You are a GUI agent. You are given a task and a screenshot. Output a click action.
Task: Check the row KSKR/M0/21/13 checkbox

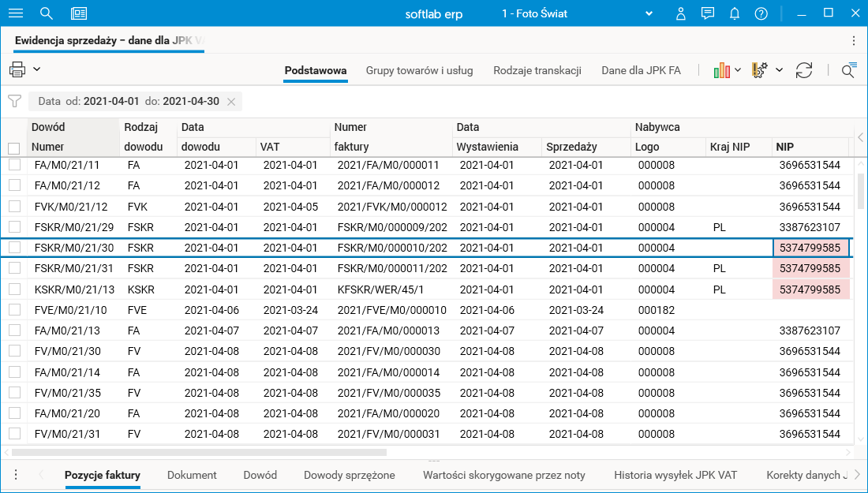coord(14,289)
